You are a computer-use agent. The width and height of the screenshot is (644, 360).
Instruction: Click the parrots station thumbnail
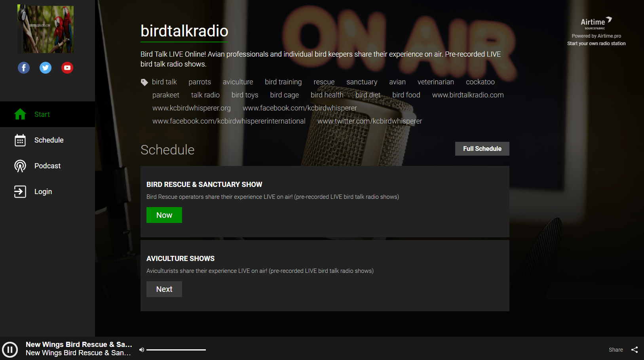coord(46,29)
